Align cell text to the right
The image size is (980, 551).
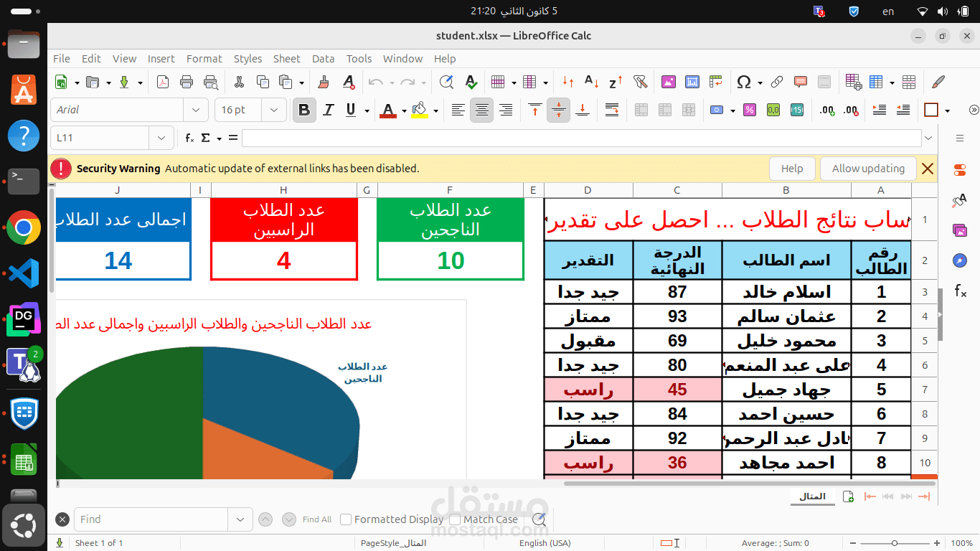(x=506, y=110)
